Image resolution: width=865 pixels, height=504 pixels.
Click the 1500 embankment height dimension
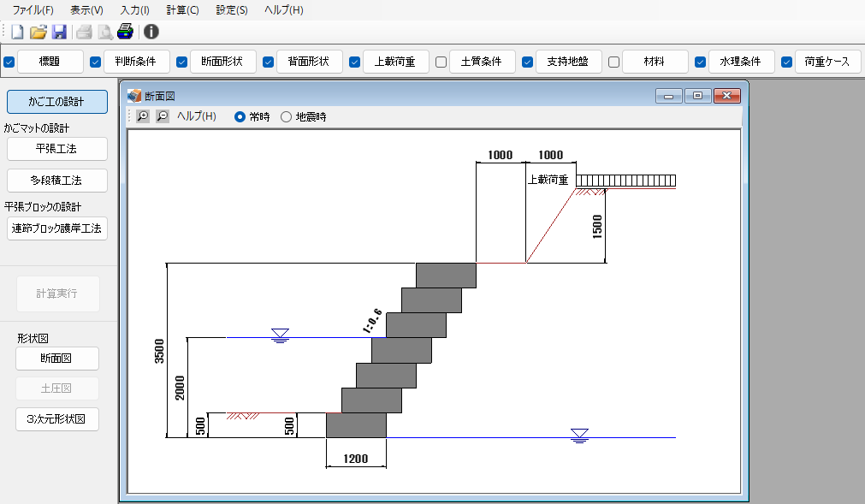[x=597, y=227]
